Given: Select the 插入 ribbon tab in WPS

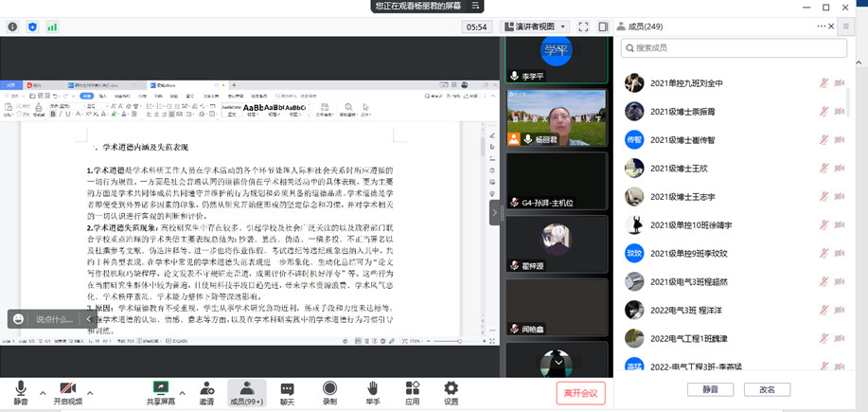Looking at the screenshot, I should click(103, 96).
